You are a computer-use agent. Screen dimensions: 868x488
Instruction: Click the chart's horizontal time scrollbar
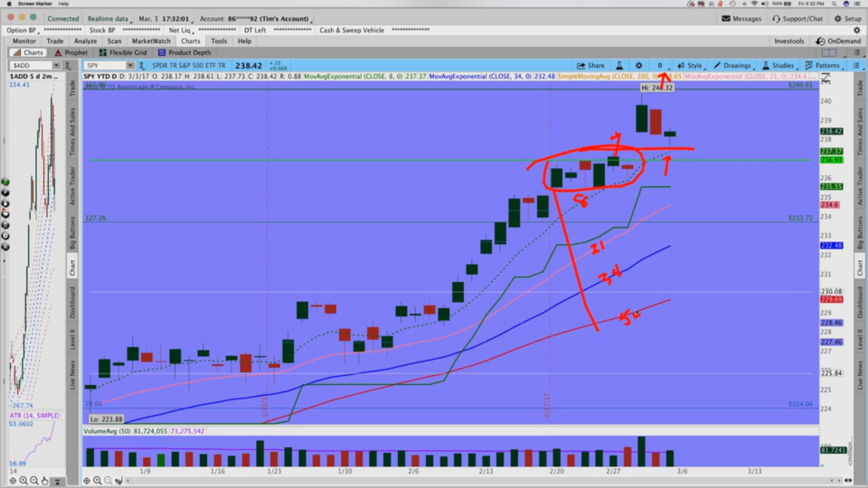[x=470, y=480]
